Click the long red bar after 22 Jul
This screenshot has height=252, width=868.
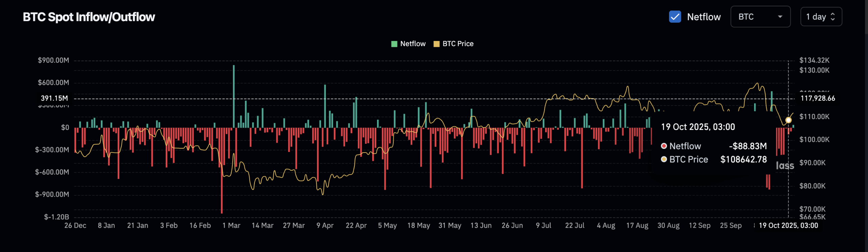[x=582, y=158]
